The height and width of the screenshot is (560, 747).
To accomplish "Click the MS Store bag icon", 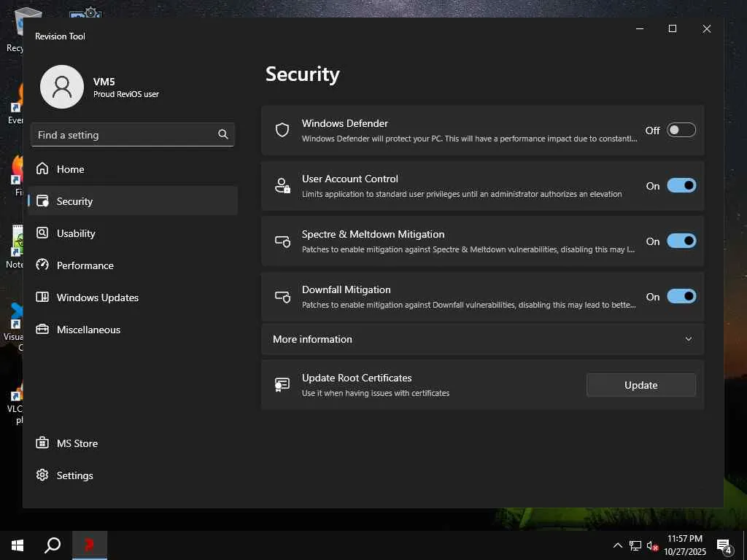I will pos(42,443).
